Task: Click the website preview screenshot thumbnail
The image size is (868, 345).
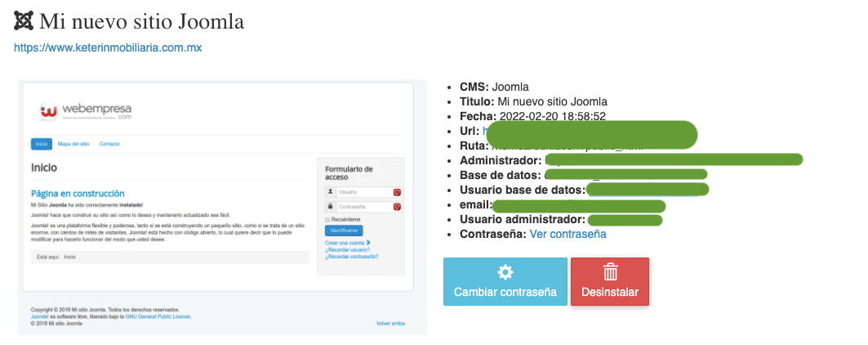Action: [222, 207]
